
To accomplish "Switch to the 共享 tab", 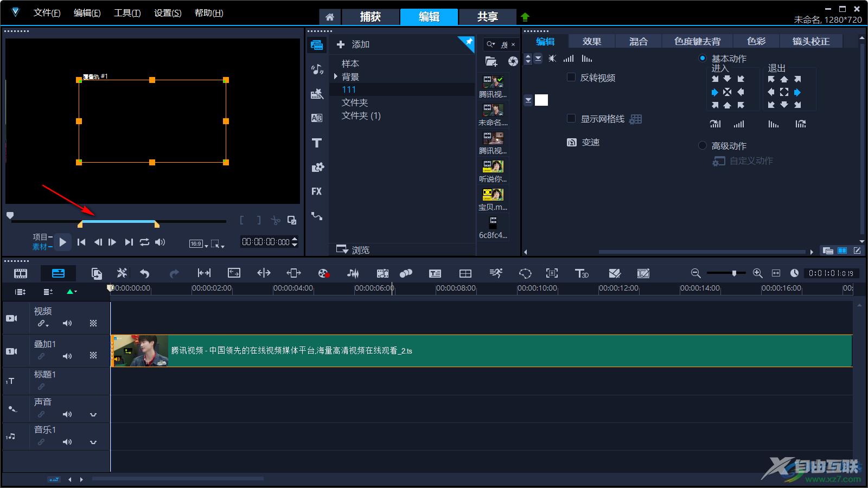I will click(x=488, y=17).
